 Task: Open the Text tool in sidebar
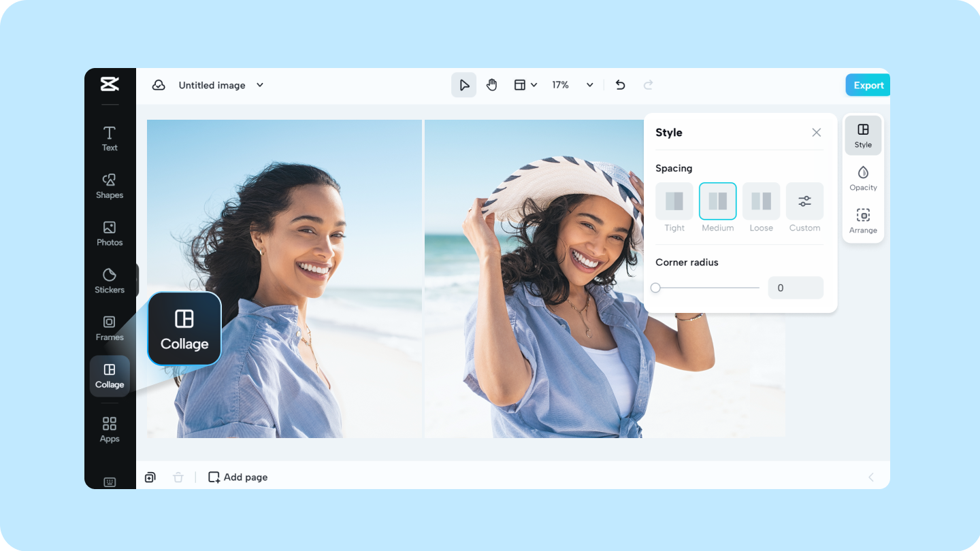pos(110,139)
